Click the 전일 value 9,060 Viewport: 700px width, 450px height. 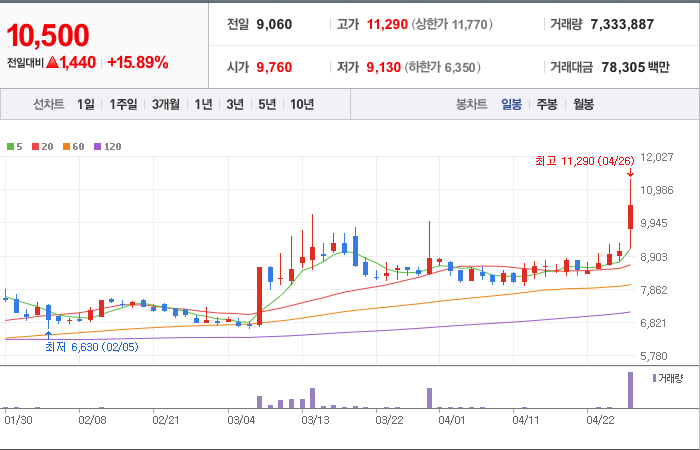[274, 24]
